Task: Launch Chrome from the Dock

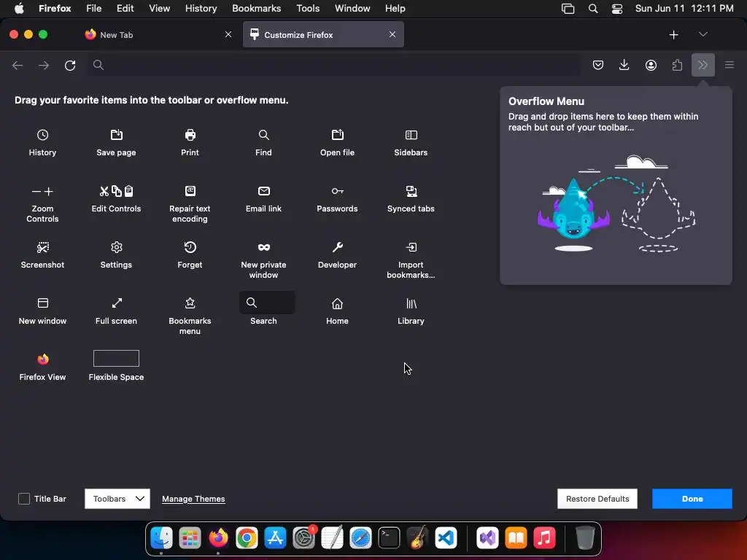Action: pos(247,538)
